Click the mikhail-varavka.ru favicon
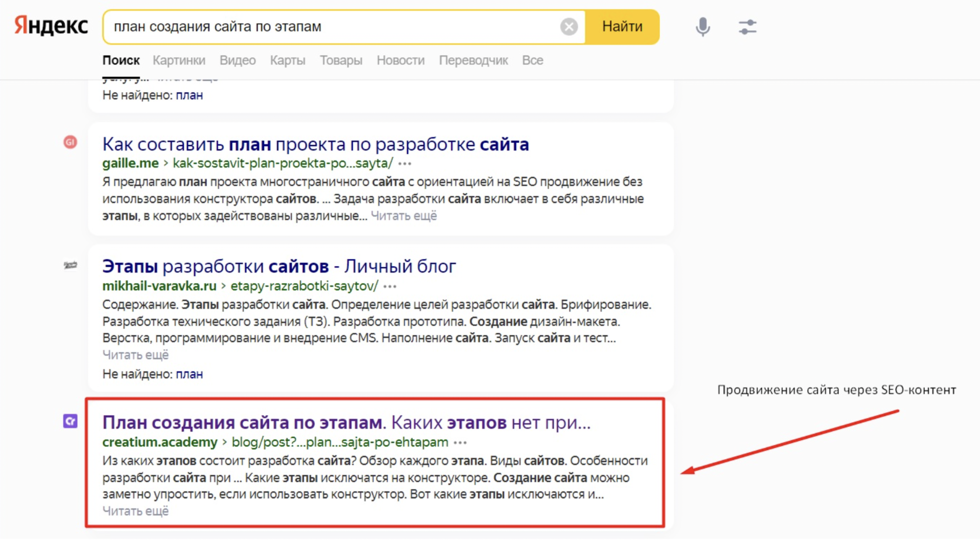 tap(70, 265)
